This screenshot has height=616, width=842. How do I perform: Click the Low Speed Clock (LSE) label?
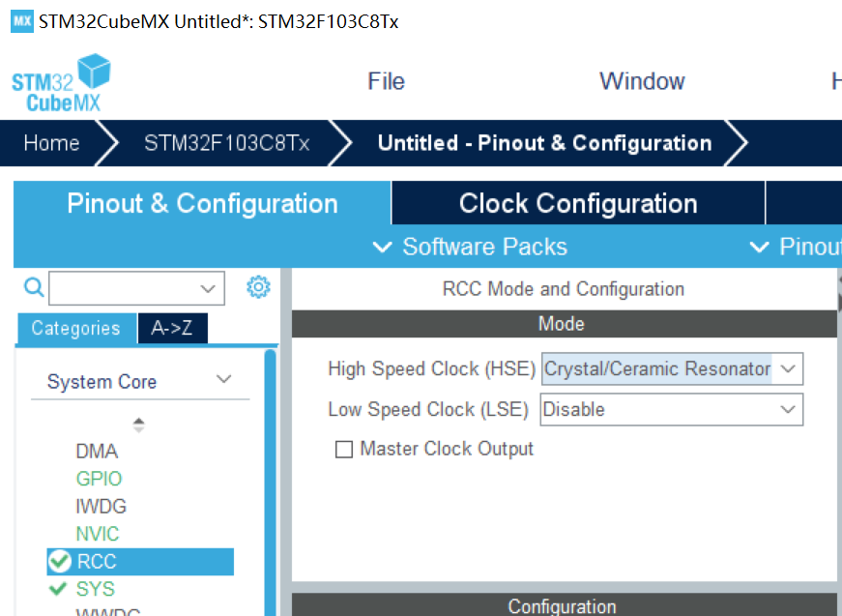pos(428,410)
